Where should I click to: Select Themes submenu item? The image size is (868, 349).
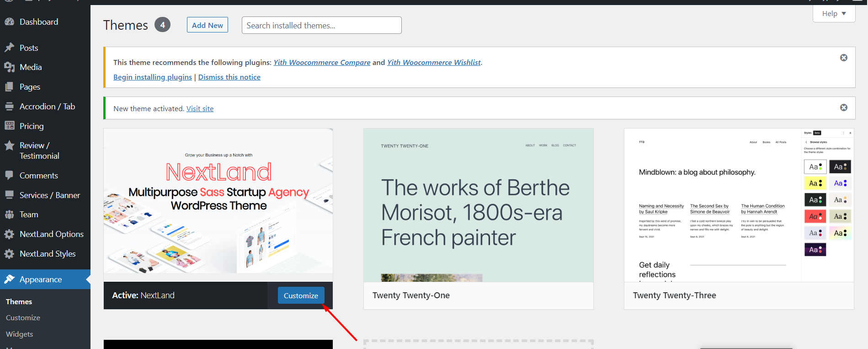19,302
